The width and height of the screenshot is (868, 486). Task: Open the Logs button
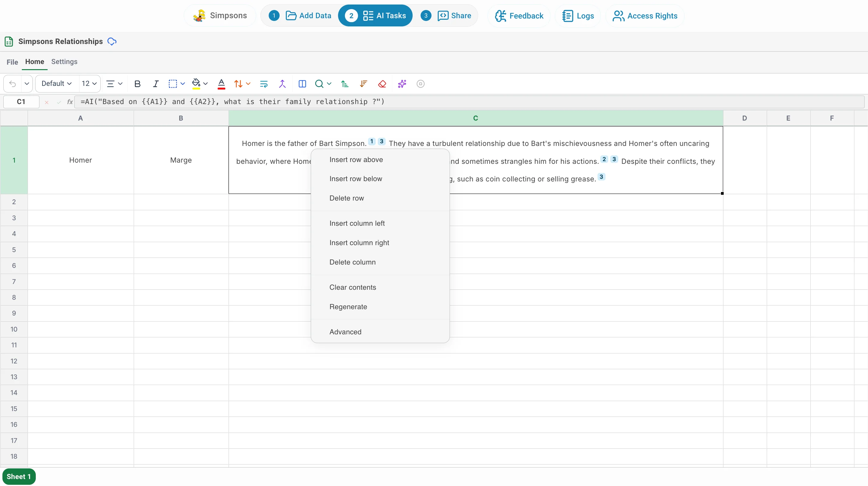(x=578, y=15)
